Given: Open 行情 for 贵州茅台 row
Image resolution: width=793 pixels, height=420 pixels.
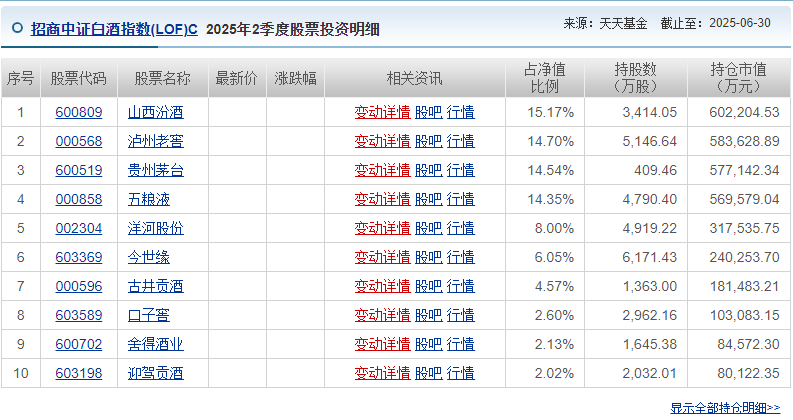Looking at the screenshot, I should pyautogui.click(x=461, y=170).
